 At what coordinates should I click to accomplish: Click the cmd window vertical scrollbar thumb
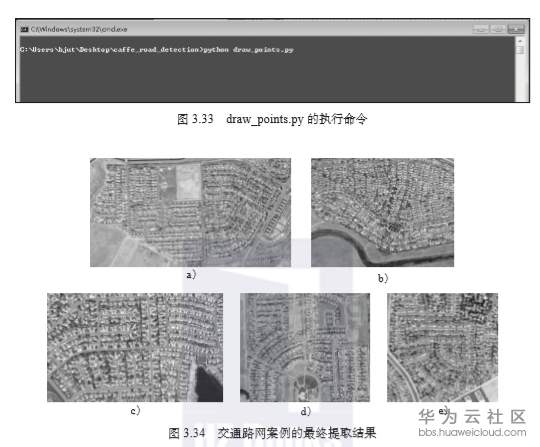pyautogui.click(x=520, y=50)
